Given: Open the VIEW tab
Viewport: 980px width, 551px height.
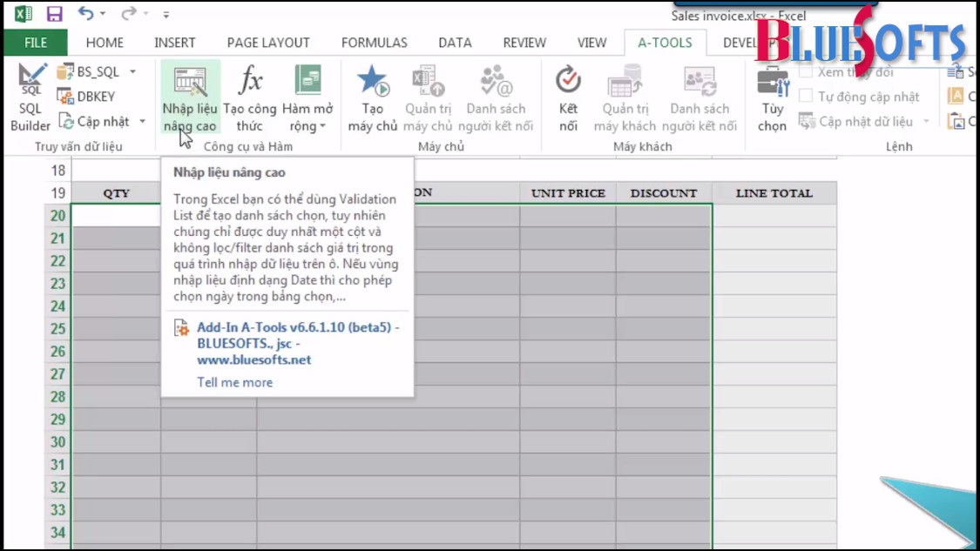Looking at the screenshot, I should tap(591, 43).
